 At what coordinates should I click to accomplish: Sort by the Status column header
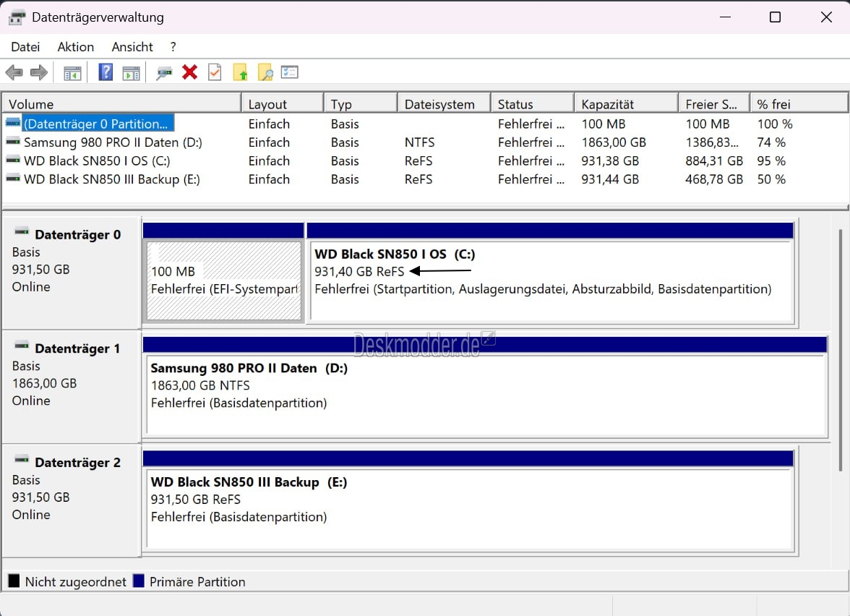532,103
